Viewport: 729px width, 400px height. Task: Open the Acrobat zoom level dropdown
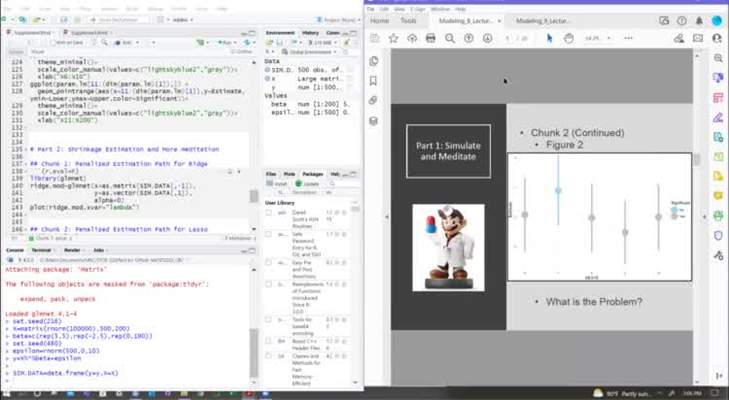click(x=605, y=38)
